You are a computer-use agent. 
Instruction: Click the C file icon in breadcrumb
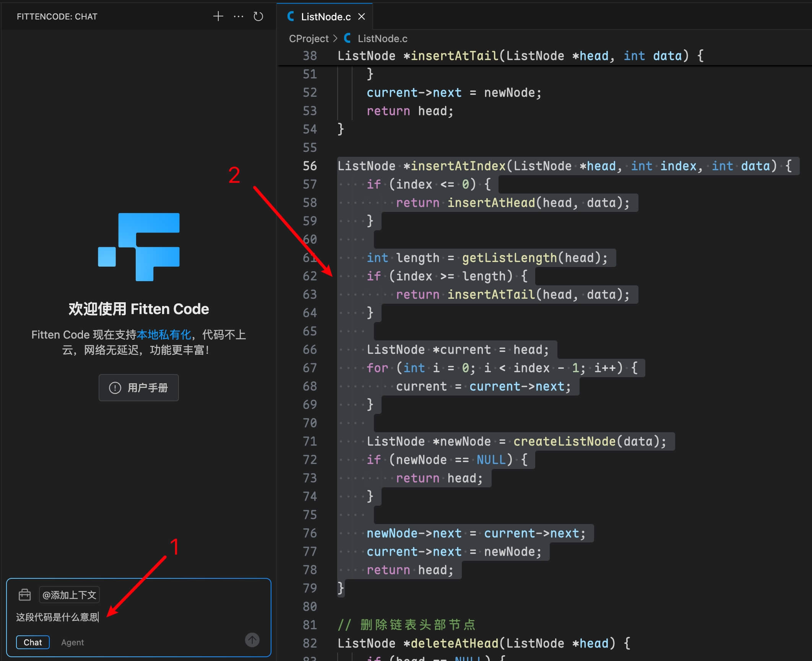[x=347, y=38]
